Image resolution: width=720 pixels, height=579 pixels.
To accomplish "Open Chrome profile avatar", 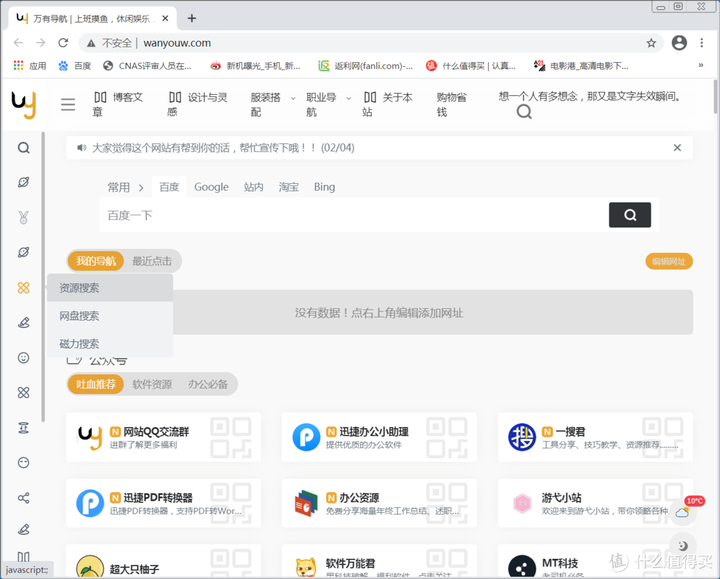I will pyautogui.click(x=679, y=43).
